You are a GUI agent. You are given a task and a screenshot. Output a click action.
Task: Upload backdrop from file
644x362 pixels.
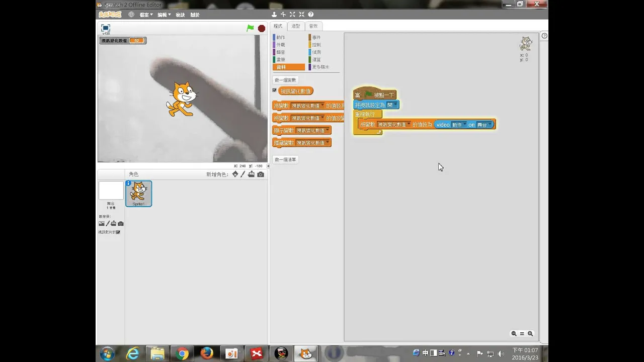click(114, 223)
